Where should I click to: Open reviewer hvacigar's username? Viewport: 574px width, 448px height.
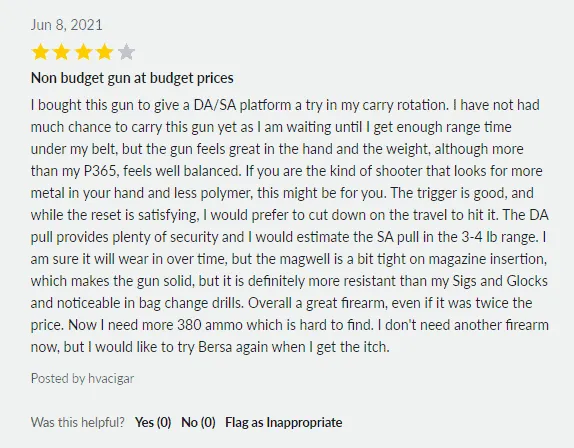(x=111, y=378)
